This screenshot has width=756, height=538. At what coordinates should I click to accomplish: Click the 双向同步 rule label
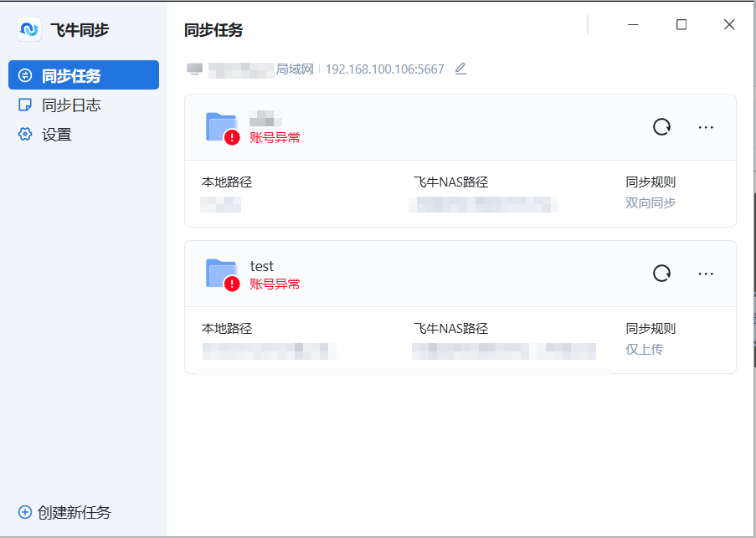(651, 202)
